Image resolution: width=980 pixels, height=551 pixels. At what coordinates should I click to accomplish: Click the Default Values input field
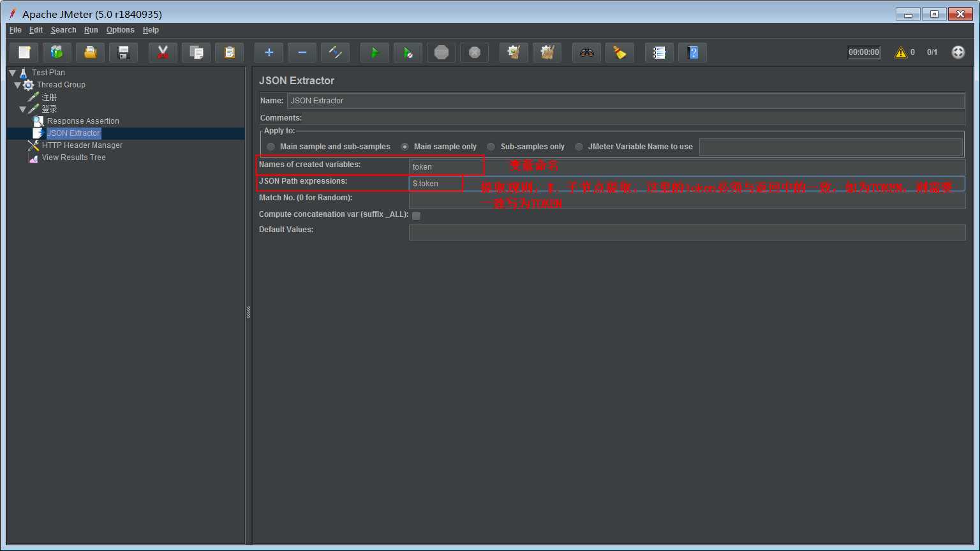click(x=687, y=232)
